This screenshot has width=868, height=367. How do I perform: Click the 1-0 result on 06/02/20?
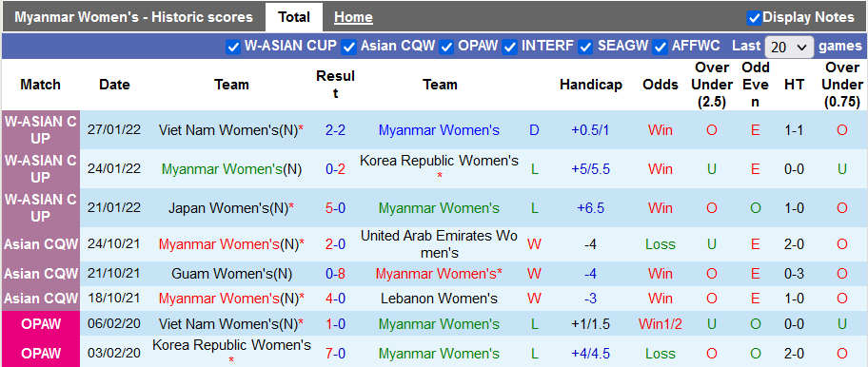coord(335,324)
